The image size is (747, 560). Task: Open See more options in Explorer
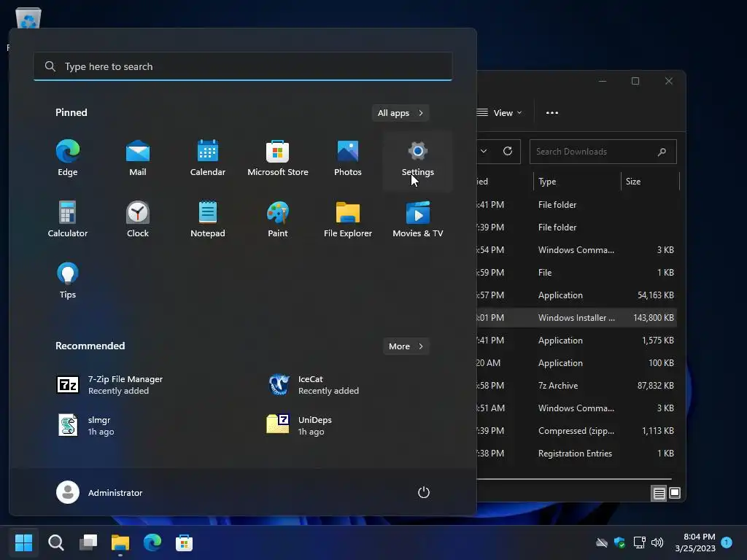(x=552, y=113)
